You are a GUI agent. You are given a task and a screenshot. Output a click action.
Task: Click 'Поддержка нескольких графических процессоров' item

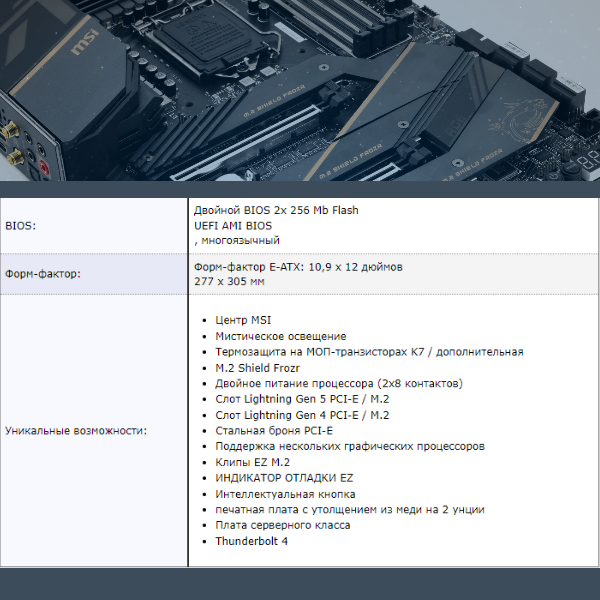click(350, 447)
